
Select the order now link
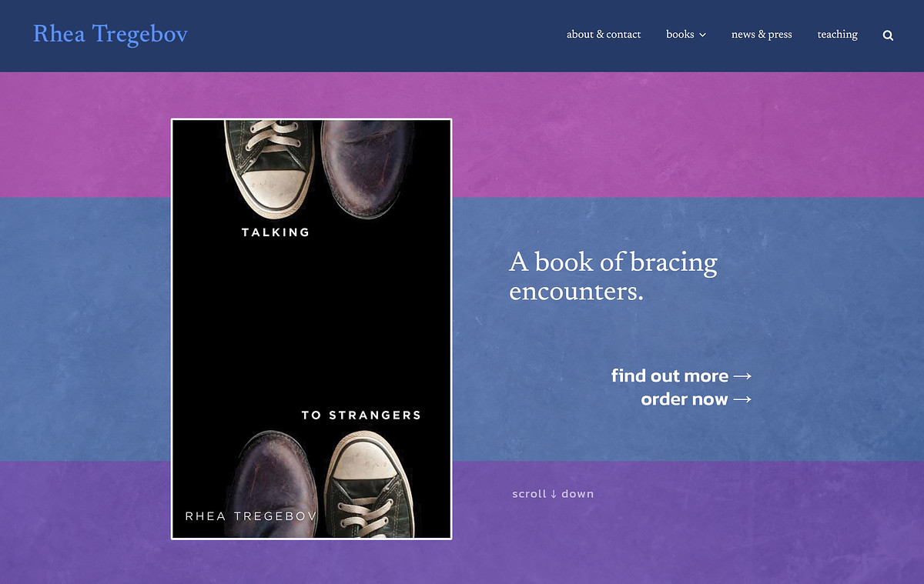684,399
